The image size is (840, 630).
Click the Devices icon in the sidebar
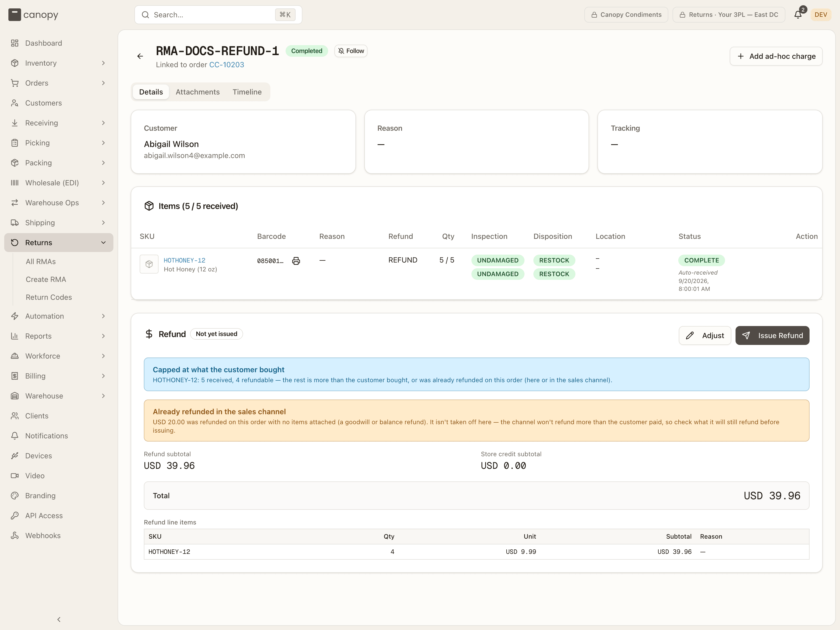pos(15,456)
